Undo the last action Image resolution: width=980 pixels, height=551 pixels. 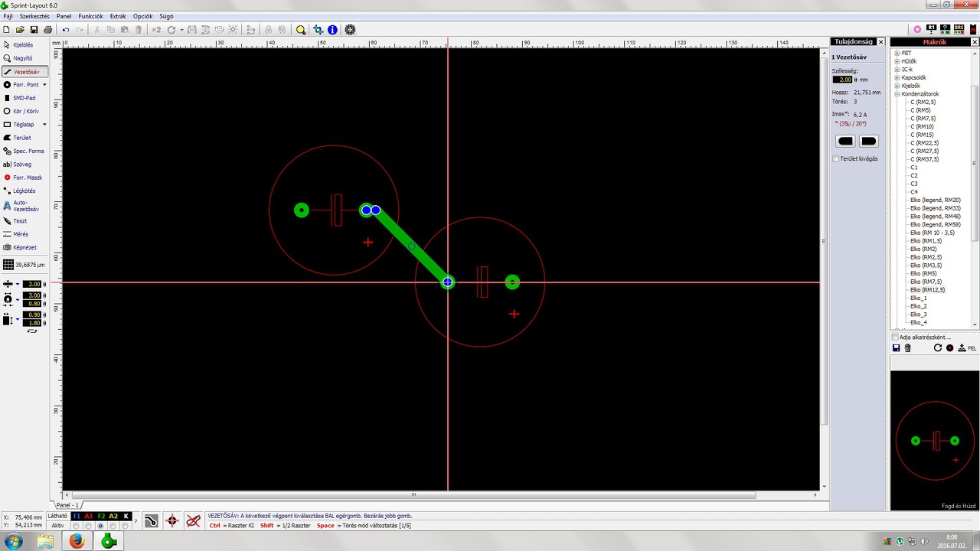point(66,30)
